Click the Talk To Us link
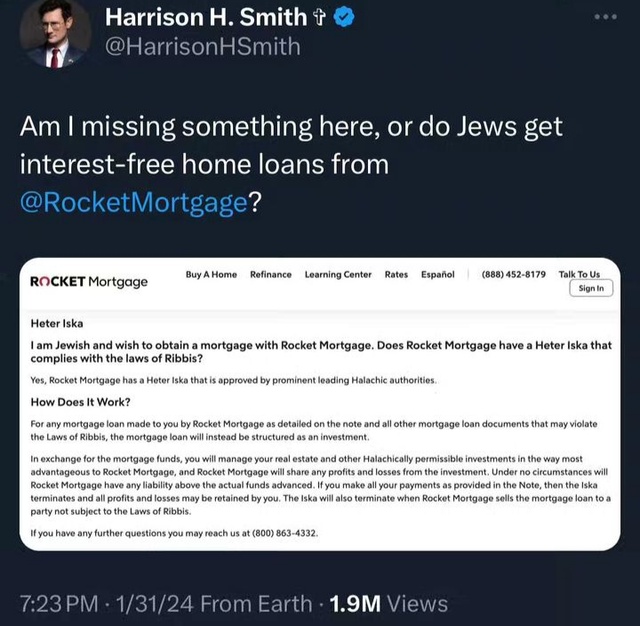 click(579, 274)
